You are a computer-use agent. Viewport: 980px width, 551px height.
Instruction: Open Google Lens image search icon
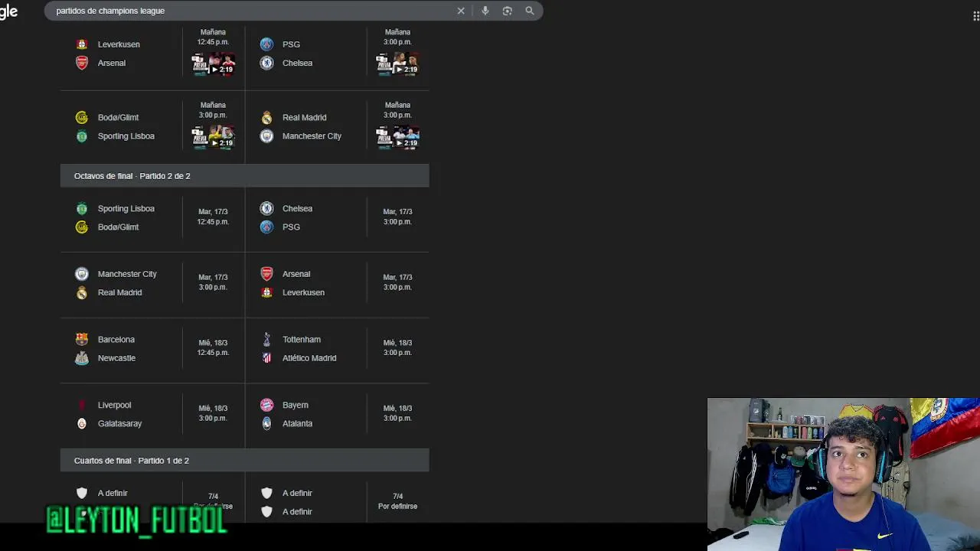(x=507, y=11)
